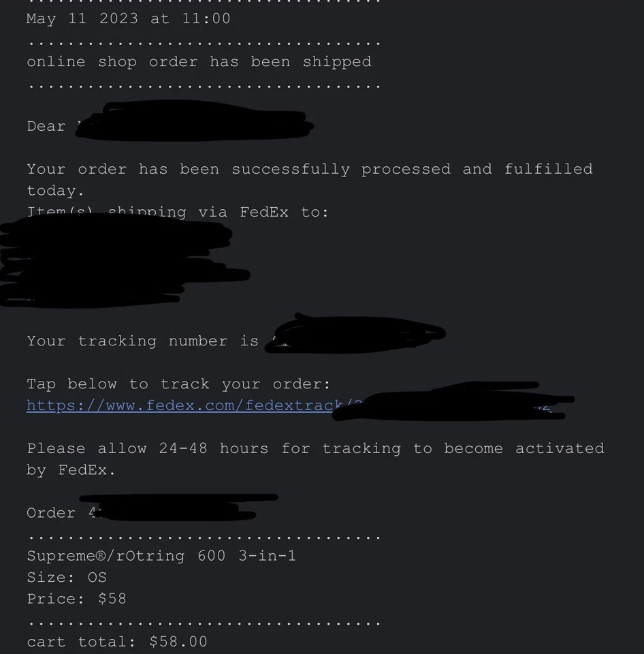Click the redacted tracking number scribble
The image size is (644, 654).
coord(355,334)
